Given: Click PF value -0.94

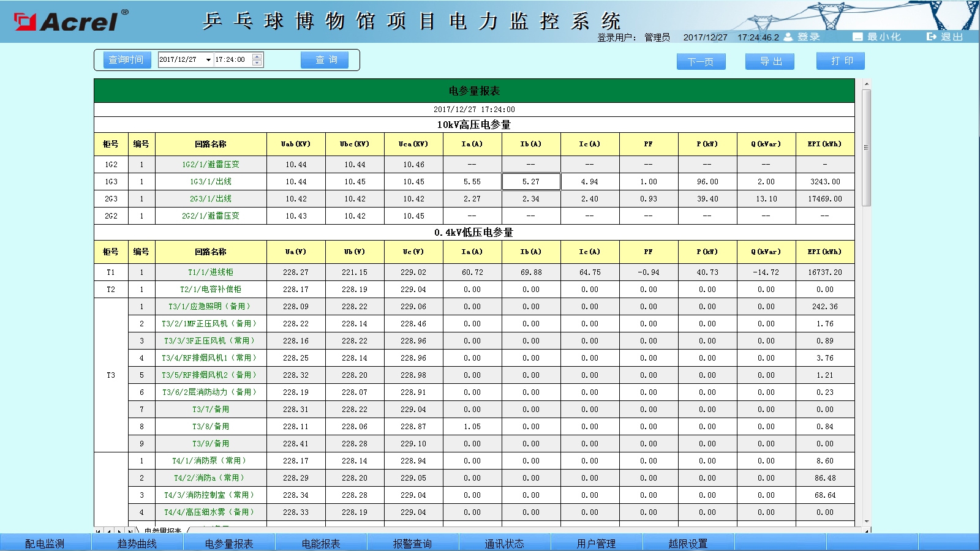Looking at the screenshot, I should click(x=649, y=272).
